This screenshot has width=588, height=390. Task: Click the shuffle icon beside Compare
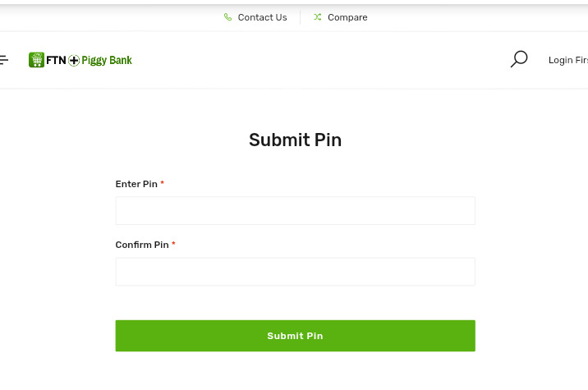click(318, 17)
